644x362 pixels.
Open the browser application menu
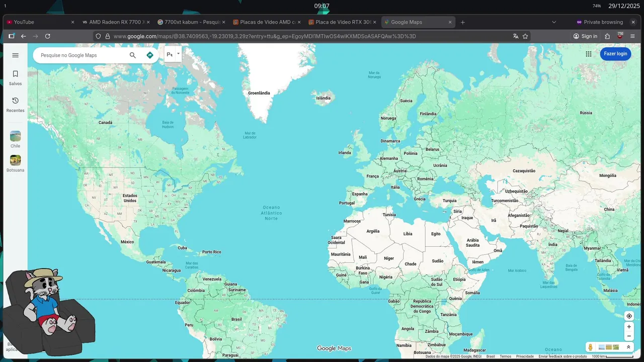click(632, 36)
